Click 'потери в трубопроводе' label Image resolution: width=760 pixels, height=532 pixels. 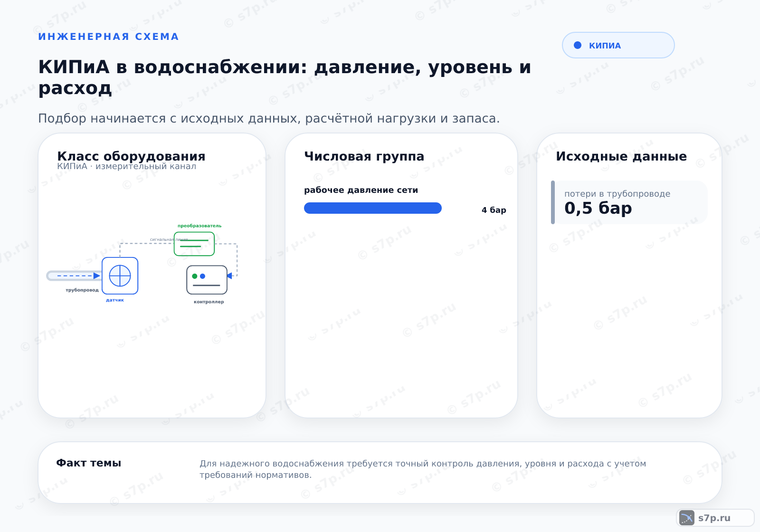(x=617, y=194)
